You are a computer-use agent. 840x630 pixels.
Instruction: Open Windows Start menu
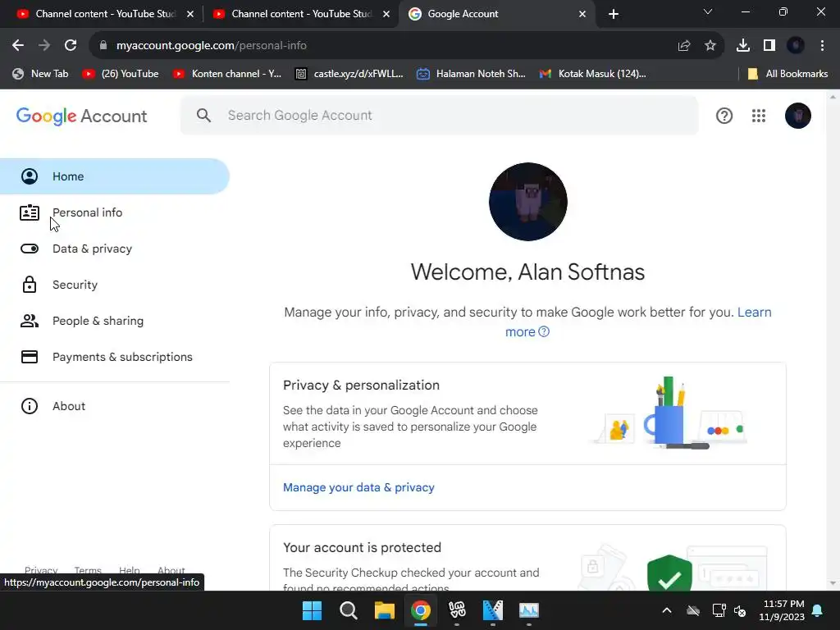313,610
